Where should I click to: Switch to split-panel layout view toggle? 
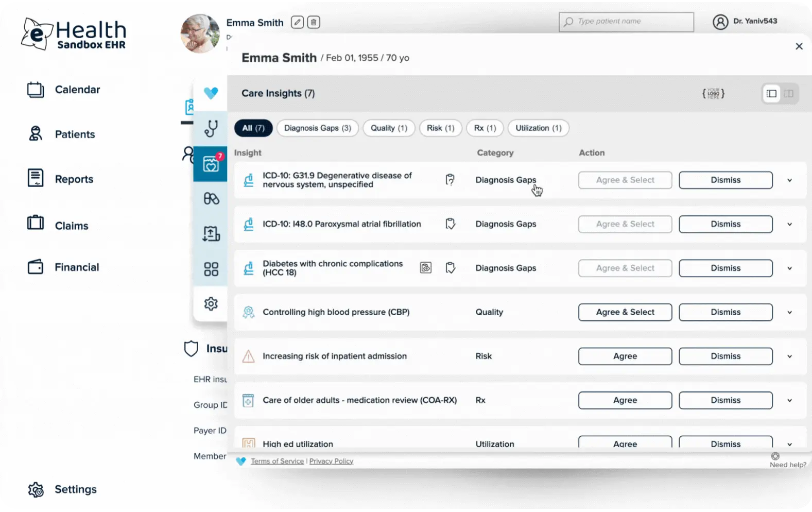point(789,94)
